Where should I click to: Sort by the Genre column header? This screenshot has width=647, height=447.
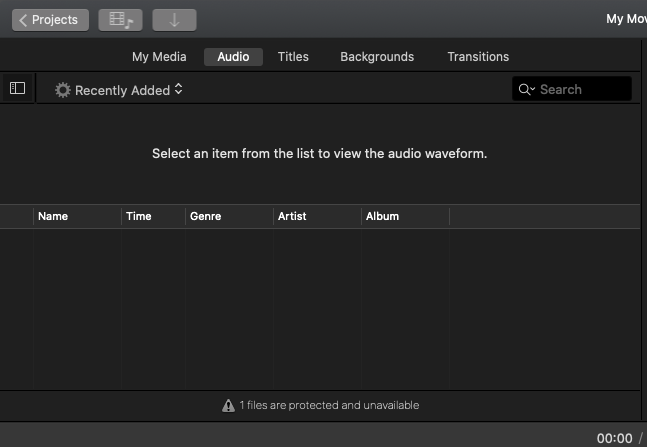[x=228, y=216]
